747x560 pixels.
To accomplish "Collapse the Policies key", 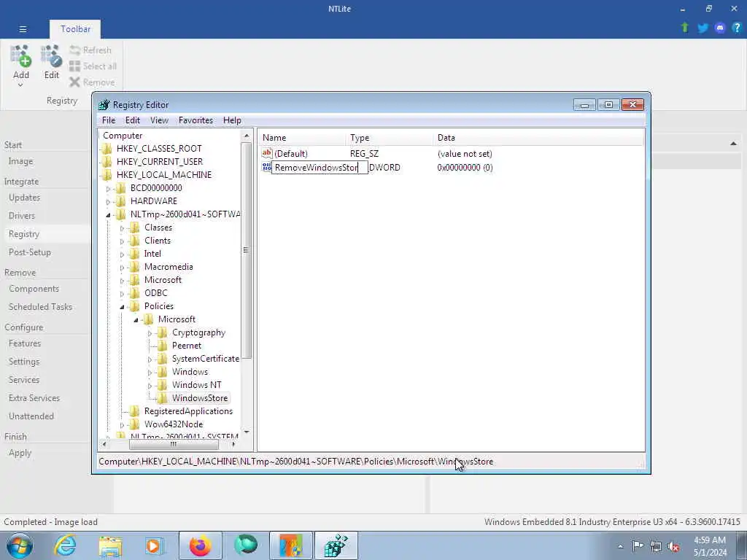I will pos(122,307).
